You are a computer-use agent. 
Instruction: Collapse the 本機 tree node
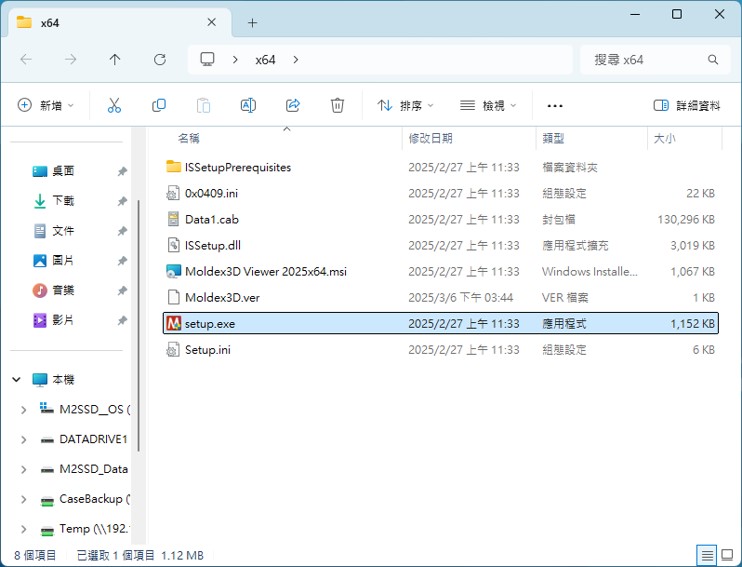pyautogui.click(x=17, y=379)
